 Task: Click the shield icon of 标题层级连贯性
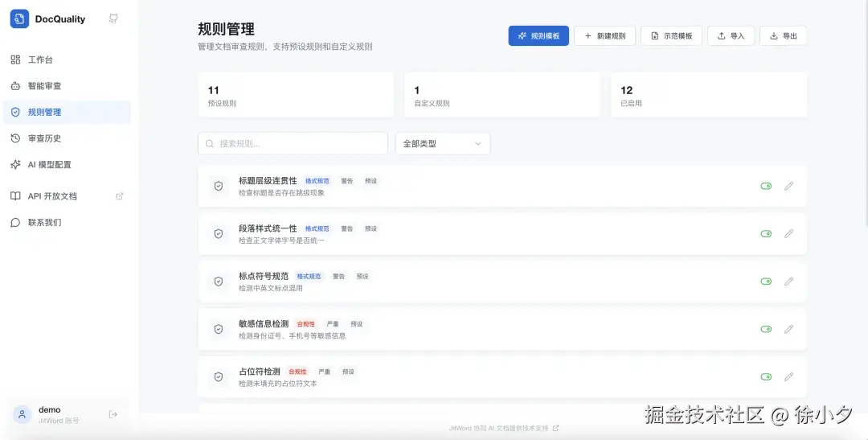pyautogui.click(x=219, y=186)
